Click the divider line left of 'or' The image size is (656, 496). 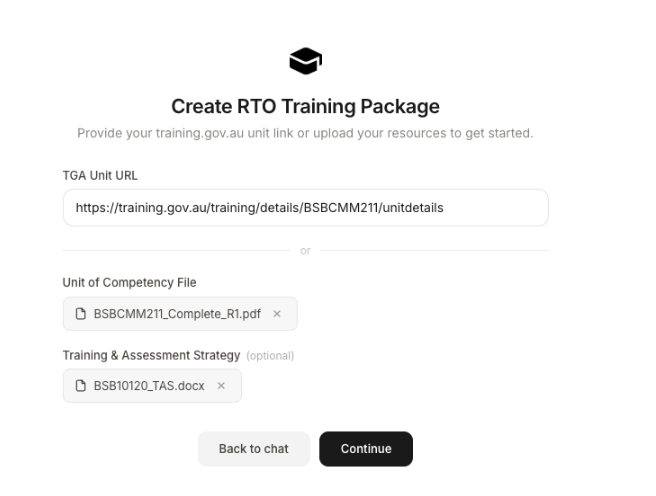click(x=176, y=251)
